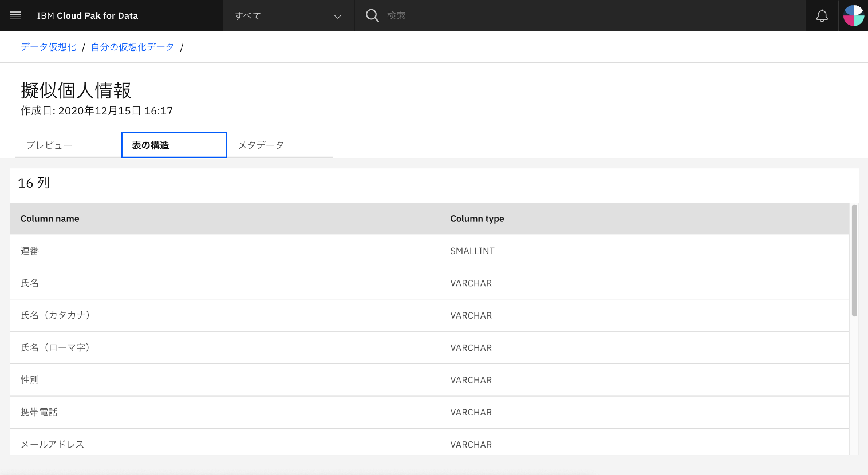Switch to the プレビュー tab
Screen dimensions: 868x475
[68, 145]
